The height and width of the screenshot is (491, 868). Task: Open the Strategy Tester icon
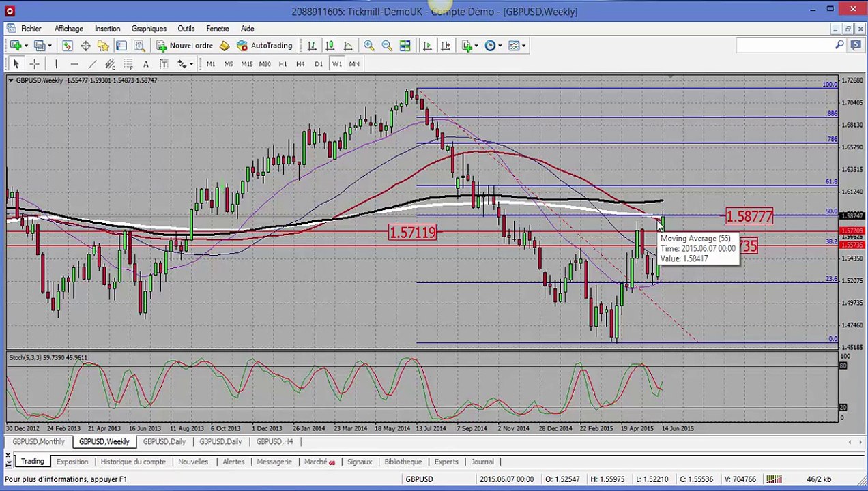tap(139, 46)
